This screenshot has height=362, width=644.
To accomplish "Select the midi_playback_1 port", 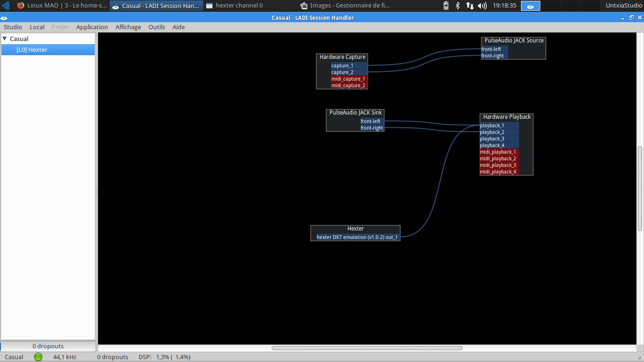I will (x=499, y=152).
